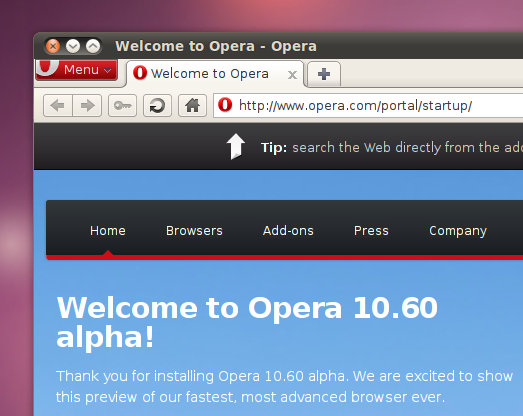The height and width of the screenshot is (416, 523).
Task: Click the Tip: search the Web text
Action: pos(392,147)
